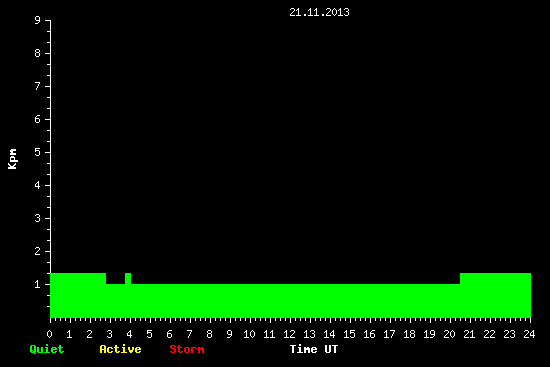Image resolution: width=550 pixels, height=367 pixels.
Task: Click hour 16 on the time axis
Action: click(x=369, y=334)
